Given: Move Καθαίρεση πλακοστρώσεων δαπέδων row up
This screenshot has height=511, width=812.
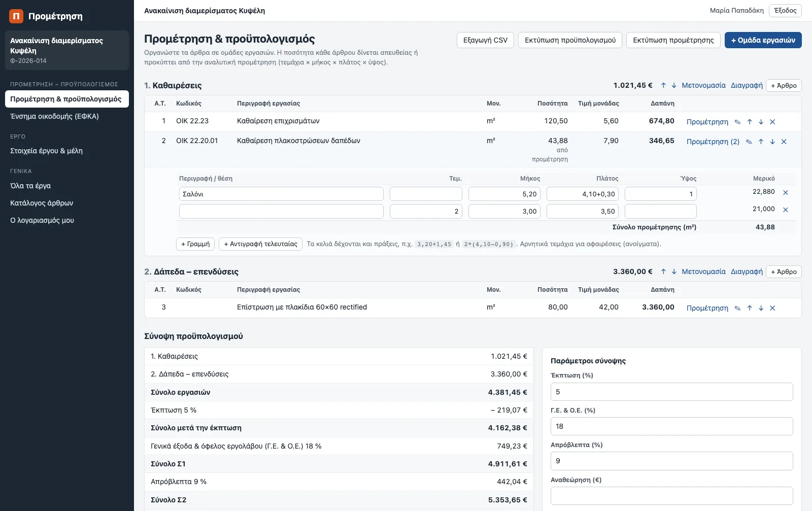Looking at the screenshot, I should tap(761, 142).
